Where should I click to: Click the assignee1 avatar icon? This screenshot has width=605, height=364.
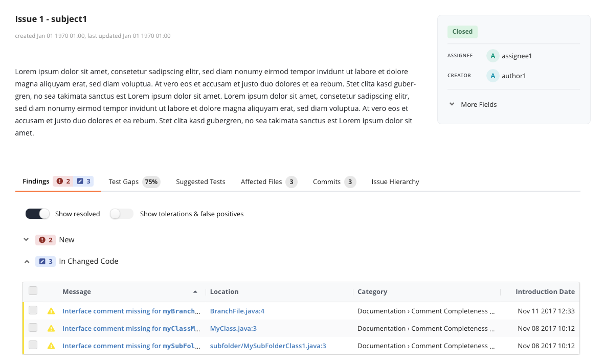coord(492,56)
